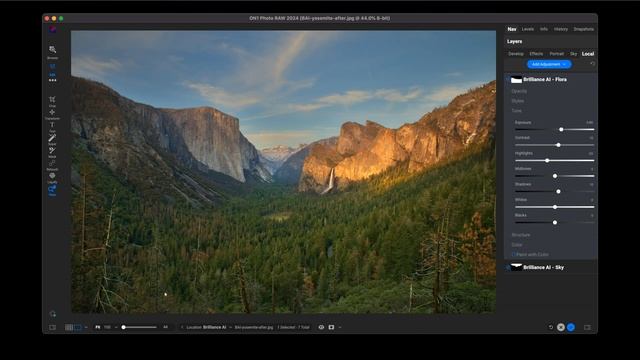
Task: Switch to single image view icon
Action: 78,327
